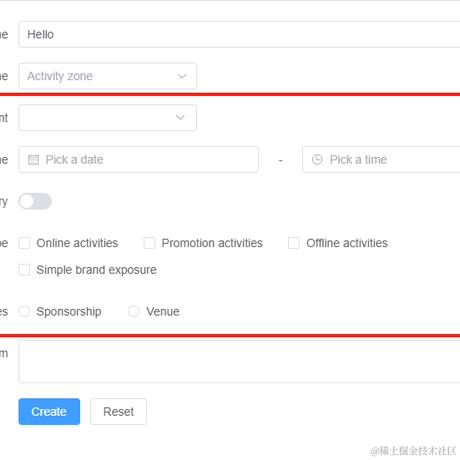This screenshot has height=460, width=460.
Task: Enable the Offline activities checkbox
Action: click(294, 243)
